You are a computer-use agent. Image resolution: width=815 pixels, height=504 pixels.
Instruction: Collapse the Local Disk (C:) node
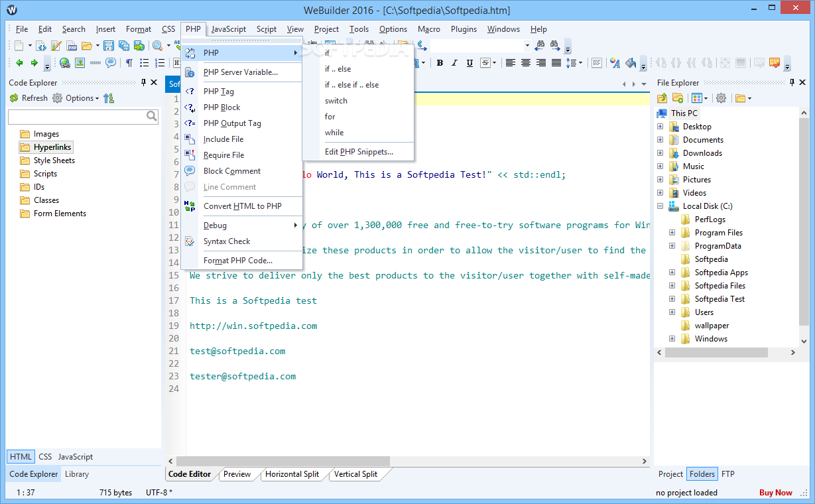click(x=660, y=206)
